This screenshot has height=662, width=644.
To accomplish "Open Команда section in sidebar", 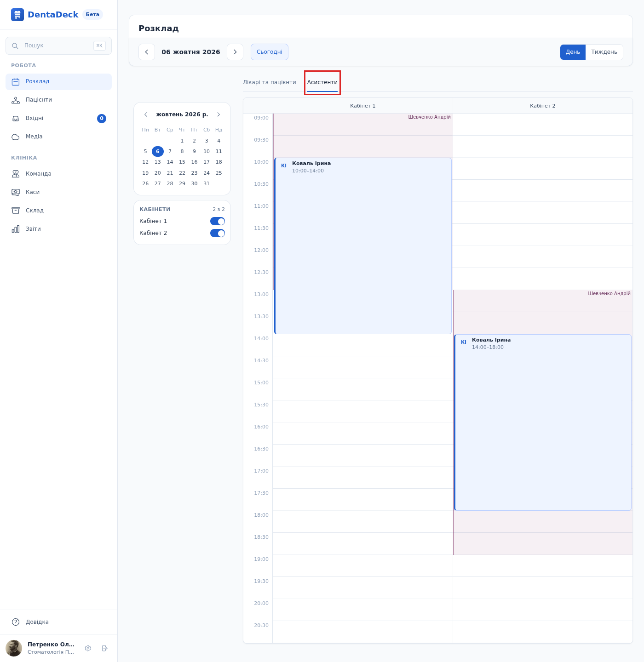I will [58, 174].
